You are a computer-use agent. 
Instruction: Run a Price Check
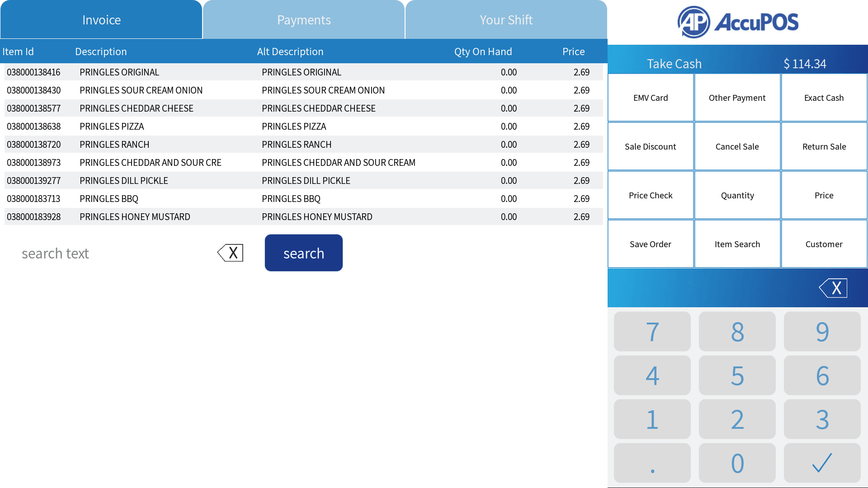point(651,195)
